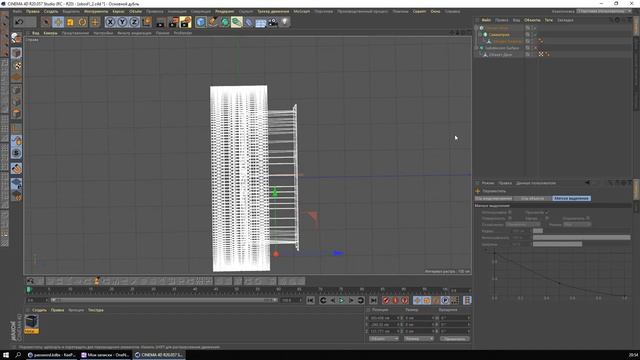
Task: Add a Light object icon
Action: tap(285, 22)
